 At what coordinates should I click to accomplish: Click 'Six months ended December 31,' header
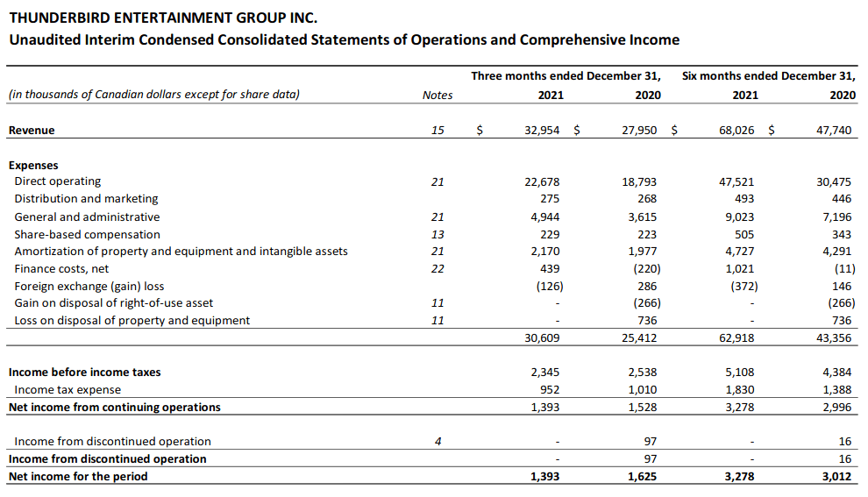click(769, 76)
